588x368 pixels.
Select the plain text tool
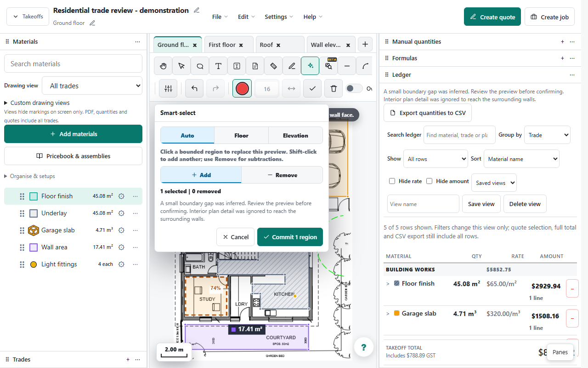pos(218,66)
